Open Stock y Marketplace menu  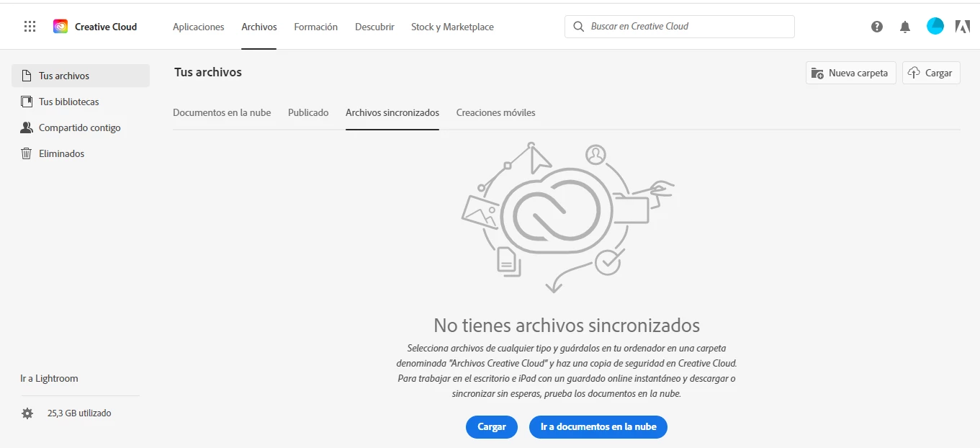452,27
